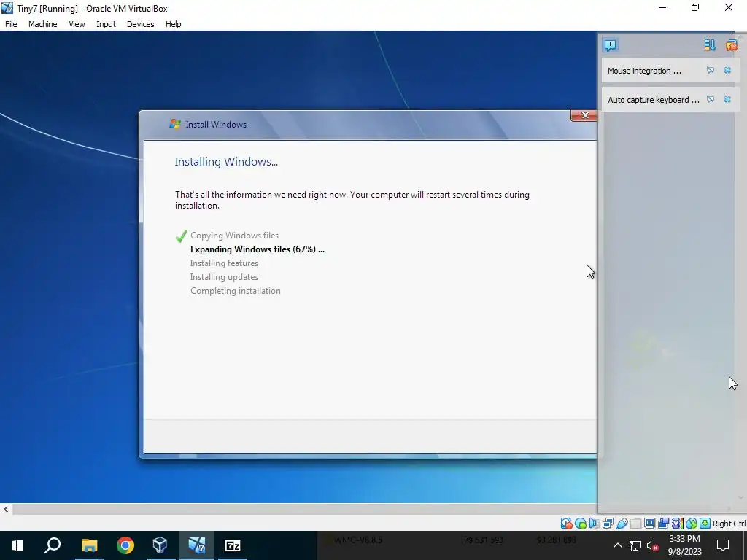The image size is (747, 560).
Task: Click the optical disk status icon
Action: point(581,524)
